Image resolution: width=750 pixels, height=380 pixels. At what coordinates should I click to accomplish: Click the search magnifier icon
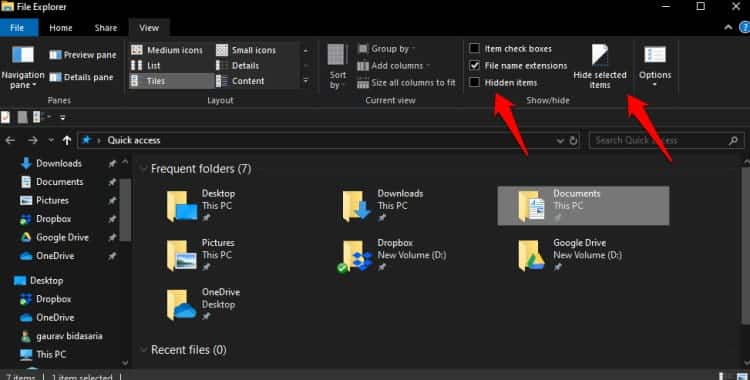(x=733, y=141)
